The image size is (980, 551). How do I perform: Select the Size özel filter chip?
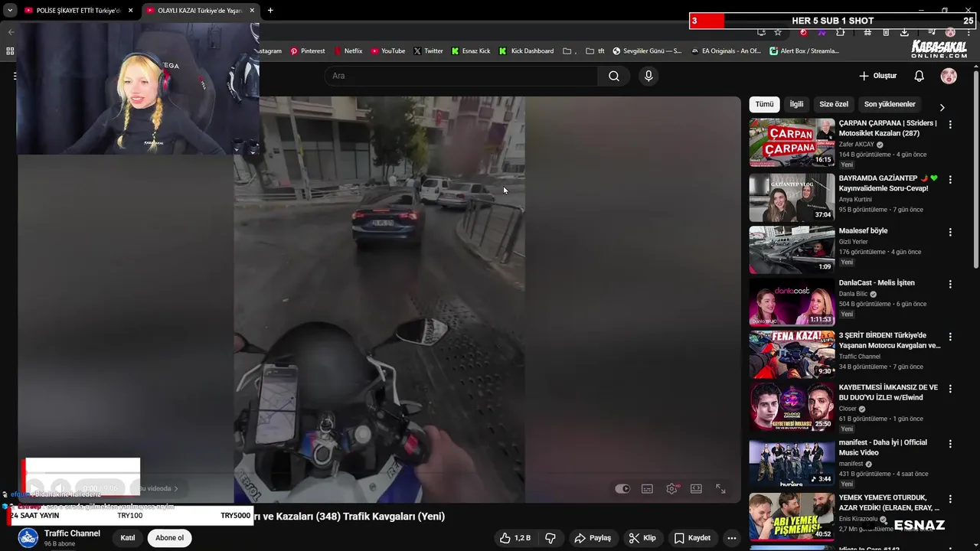pyautogui.click(x=834, y=104)
